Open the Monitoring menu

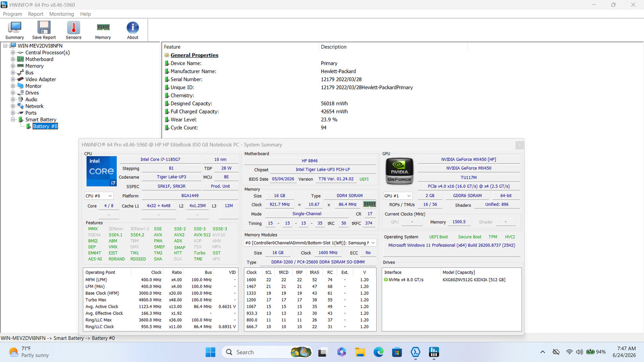[x=62, y=14]
